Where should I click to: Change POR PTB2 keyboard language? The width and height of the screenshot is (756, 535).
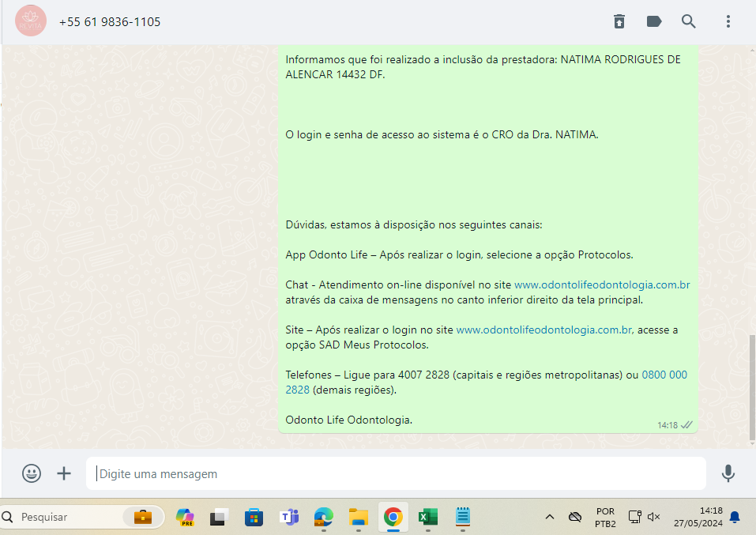(x=605, y=517)
